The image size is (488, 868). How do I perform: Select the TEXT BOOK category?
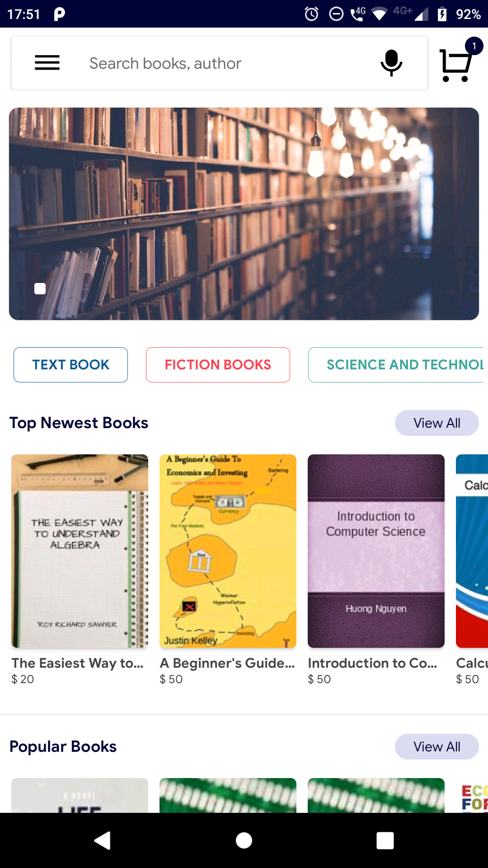click(71, 365)
